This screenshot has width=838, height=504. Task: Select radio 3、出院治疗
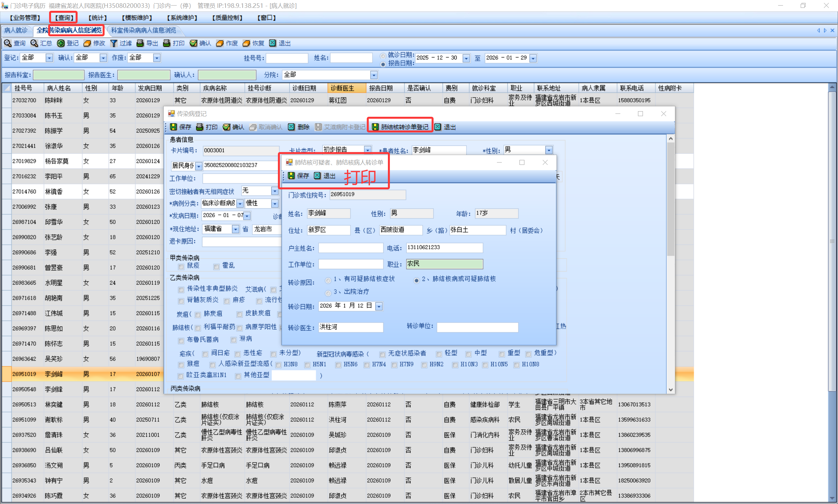click(x=328, y=293)
